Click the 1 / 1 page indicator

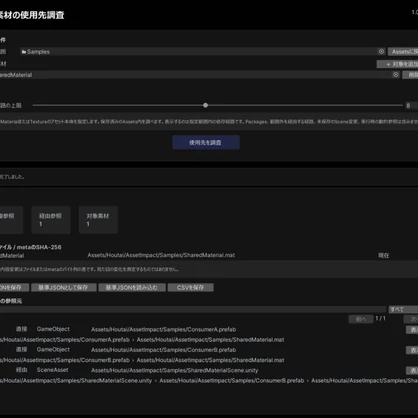pyautogui.click(x=380, y=318)
